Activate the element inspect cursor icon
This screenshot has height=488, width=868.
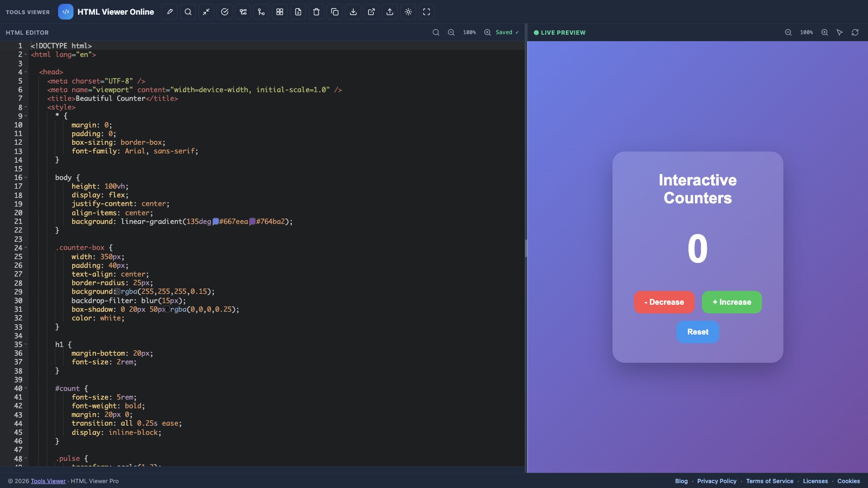click(x=840, y=33)
